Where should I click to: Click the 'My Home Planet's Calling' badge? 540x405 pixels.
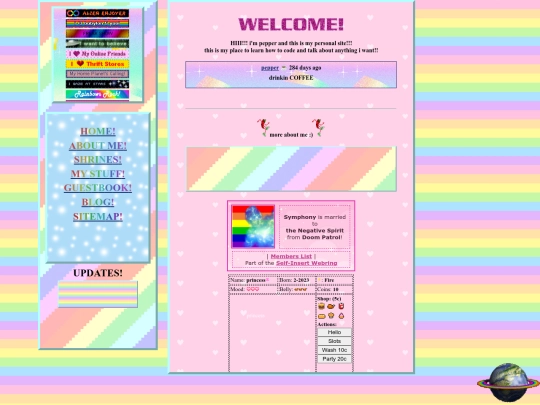click(97, 74)
